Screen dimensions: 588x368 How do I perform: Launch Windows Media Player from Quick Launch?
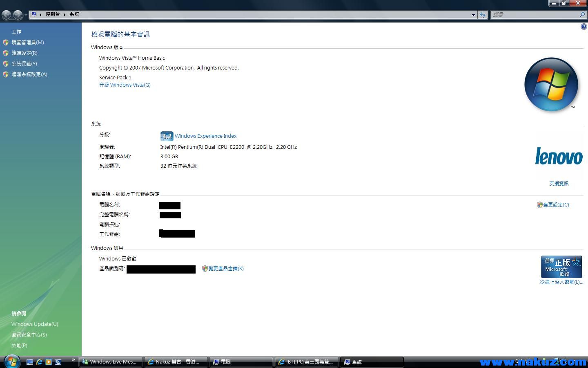49,362
